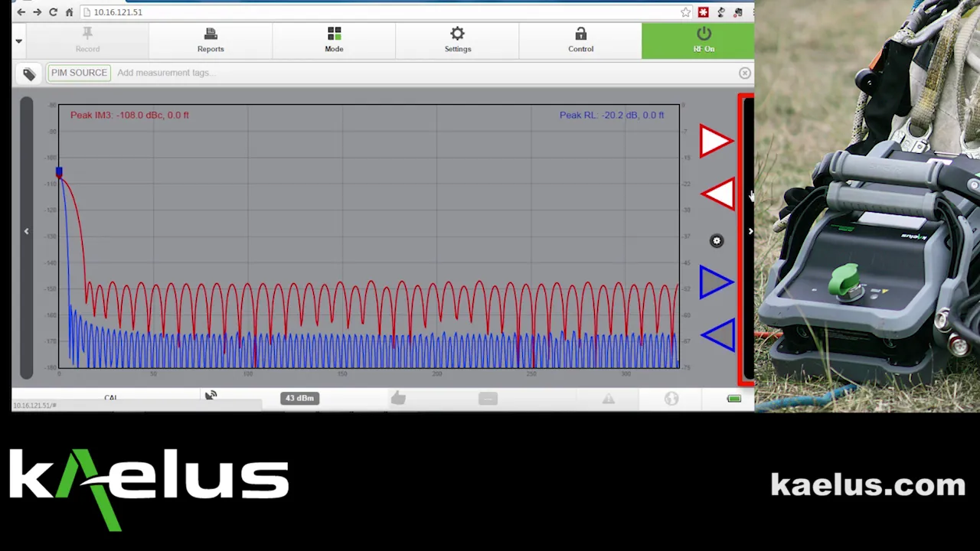Click the green battery status icon
The width and height of the screenshot is (980, 551).
pos(734,398)
